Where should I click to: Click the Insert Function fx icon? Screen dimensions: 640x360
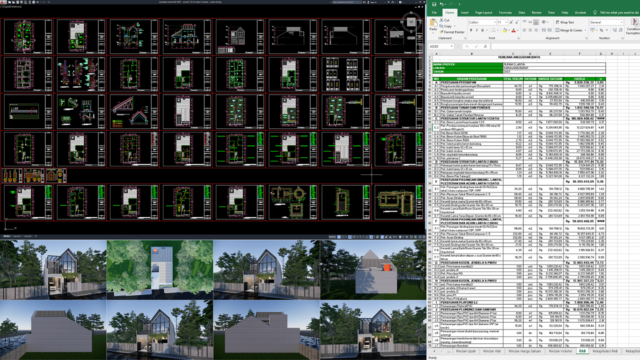tap(485, 47)
